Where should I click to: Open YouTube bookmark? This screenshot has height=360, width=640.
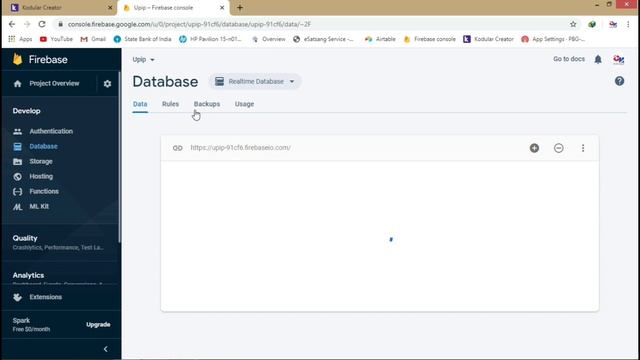[x=56, y=39]
